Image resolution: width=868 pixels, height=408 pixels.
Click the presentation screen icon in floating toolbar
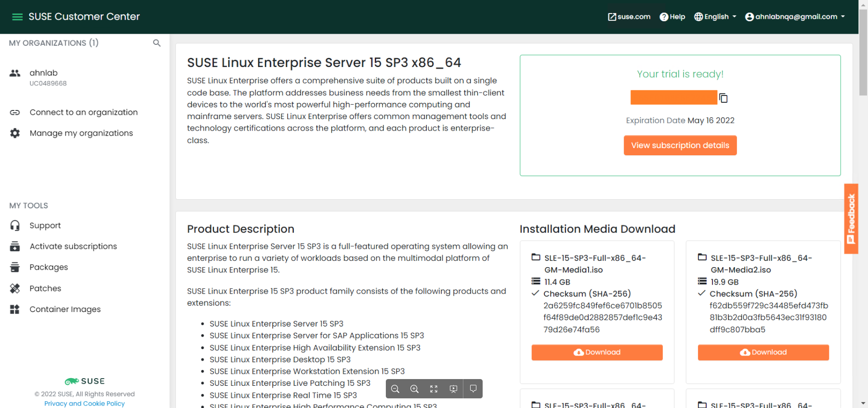pyautogui.click(x=453, y=389)
